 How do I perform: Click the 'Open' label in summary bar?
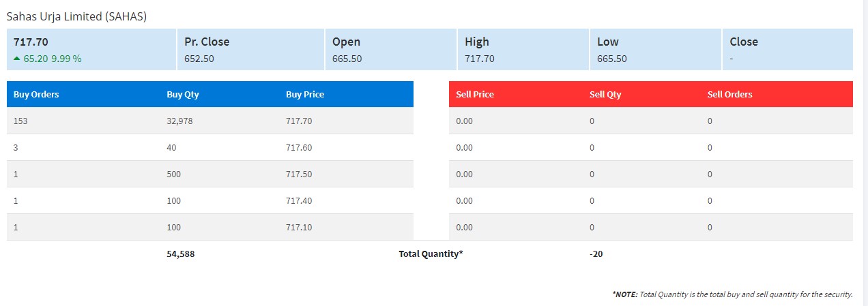[346, 42]
